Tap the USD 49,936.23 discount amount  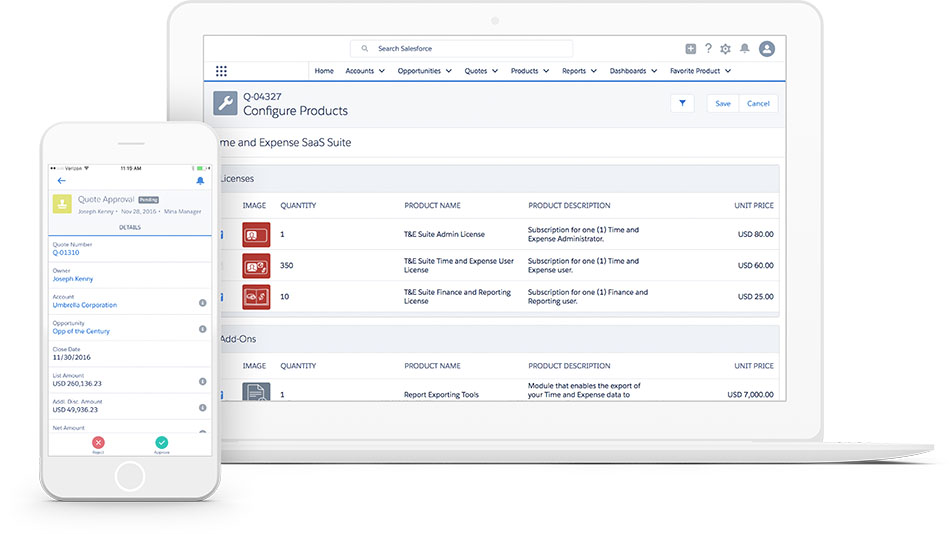click(x=75, y=410)
